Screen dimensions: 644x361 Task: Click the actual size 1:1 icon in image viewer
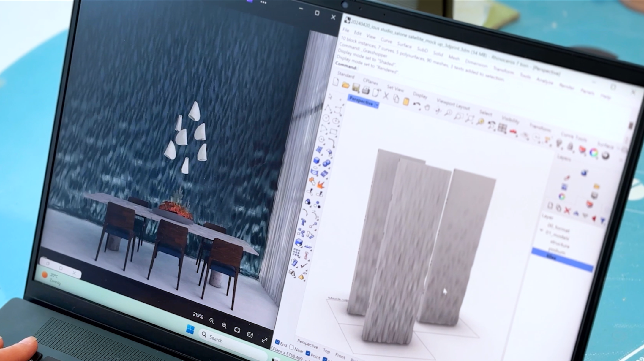(x=250, y=335)
